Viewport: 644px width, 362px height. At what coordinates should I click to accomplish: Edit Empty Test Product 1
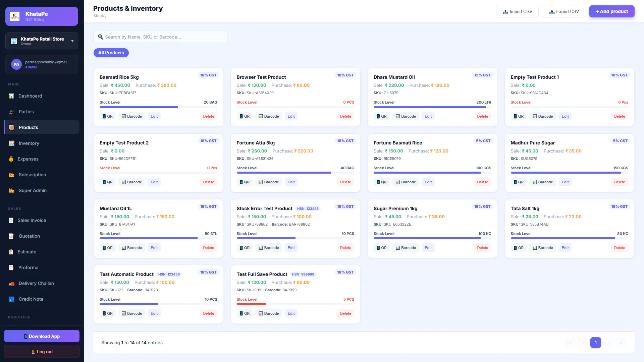[565, 116]
